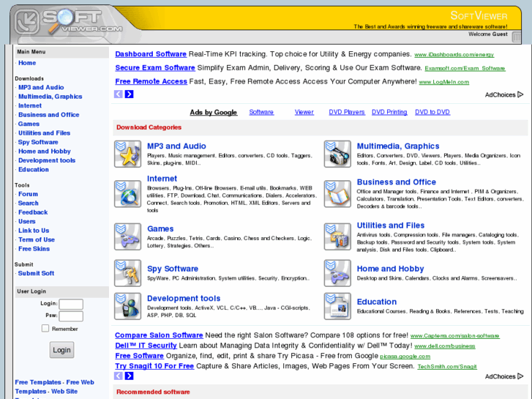Image resolution: width=532 pixels, height=399 pixels.
Task: Click the Psw password field
Action: (x=71, y=316)
